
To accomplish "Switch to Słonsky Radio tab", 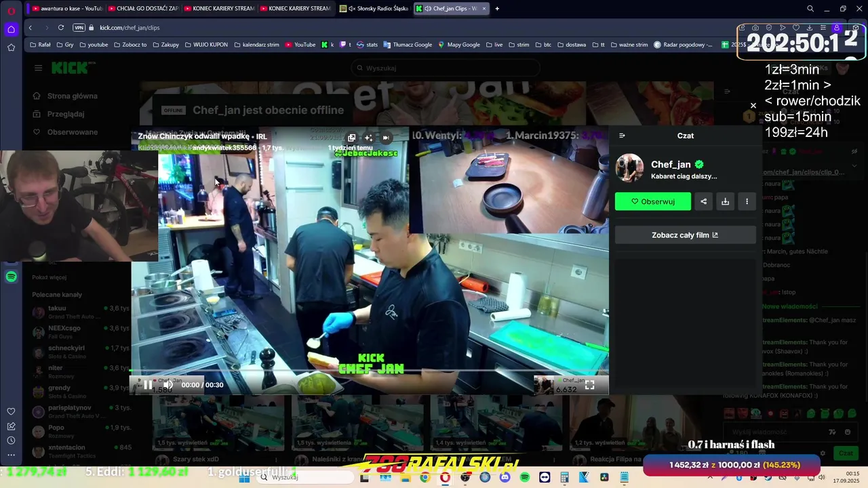I will coord(374,9).
